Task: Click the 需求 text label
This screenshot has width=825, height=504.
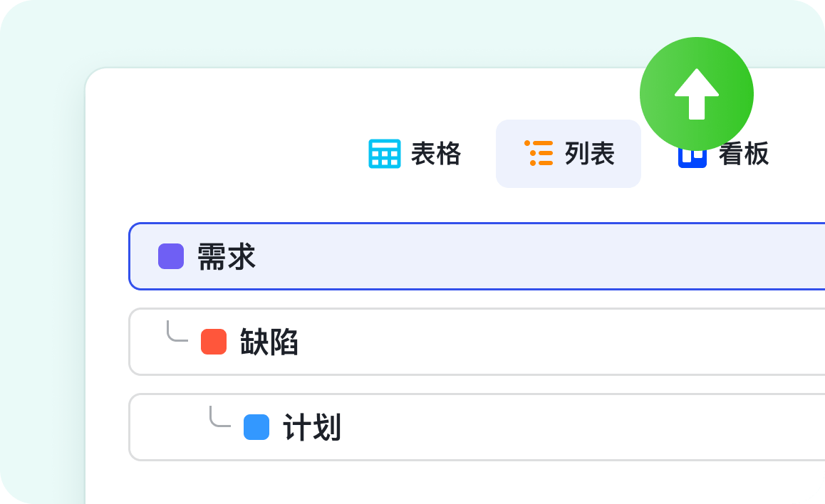Action: (227, 257)
